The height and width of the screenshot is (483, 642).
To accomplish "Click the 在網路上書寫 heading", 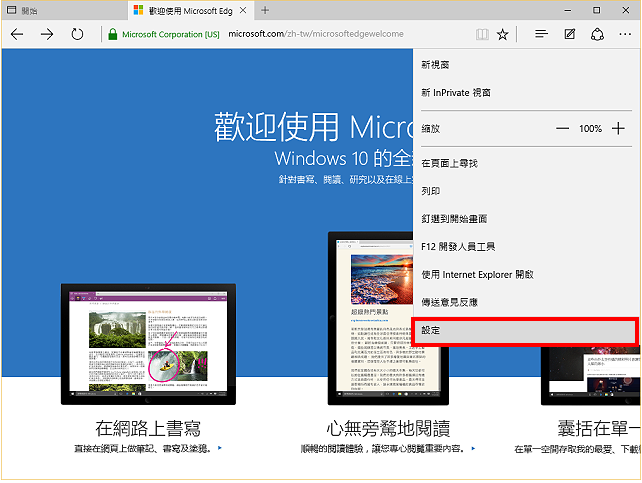I will click(148, 428).
